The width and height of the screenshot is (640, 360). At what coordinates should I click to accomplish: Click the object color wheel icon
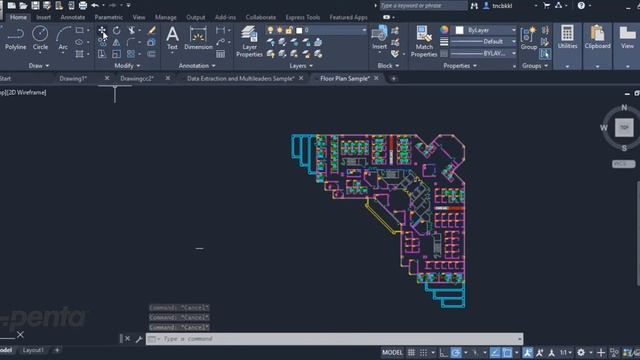coord(444,30)
